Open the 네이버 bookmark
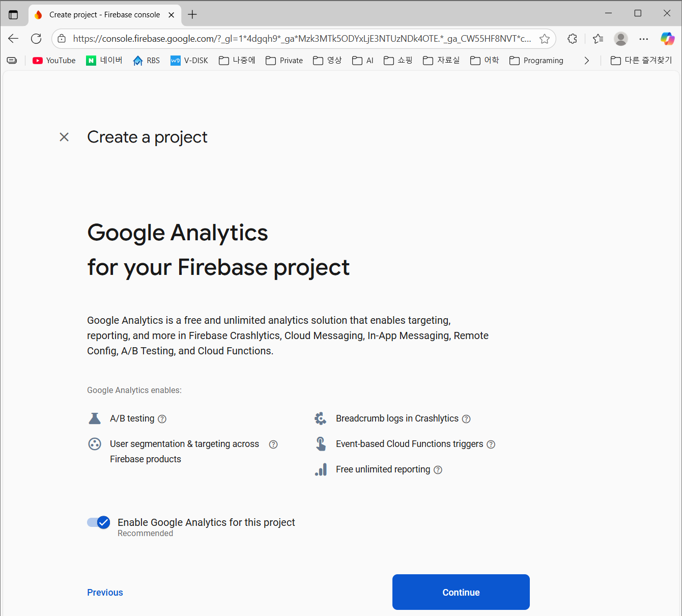 tap(104, 61)
